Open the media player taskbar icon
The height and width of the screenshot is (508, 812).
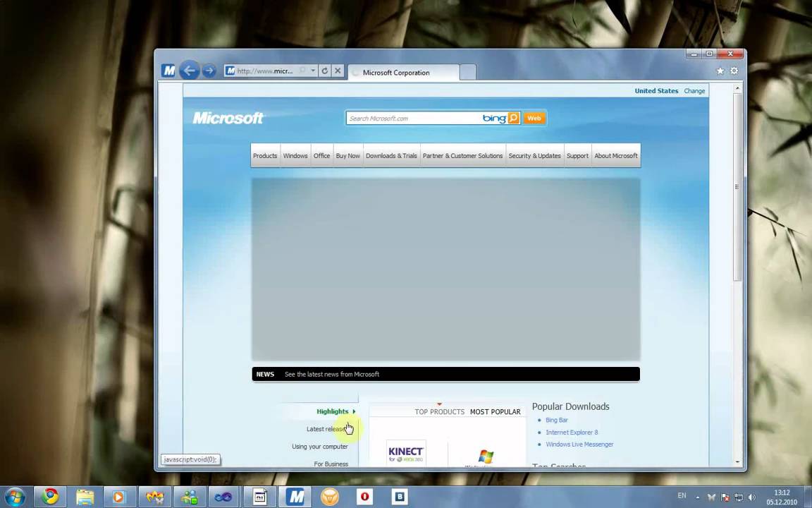coord(119,497)
